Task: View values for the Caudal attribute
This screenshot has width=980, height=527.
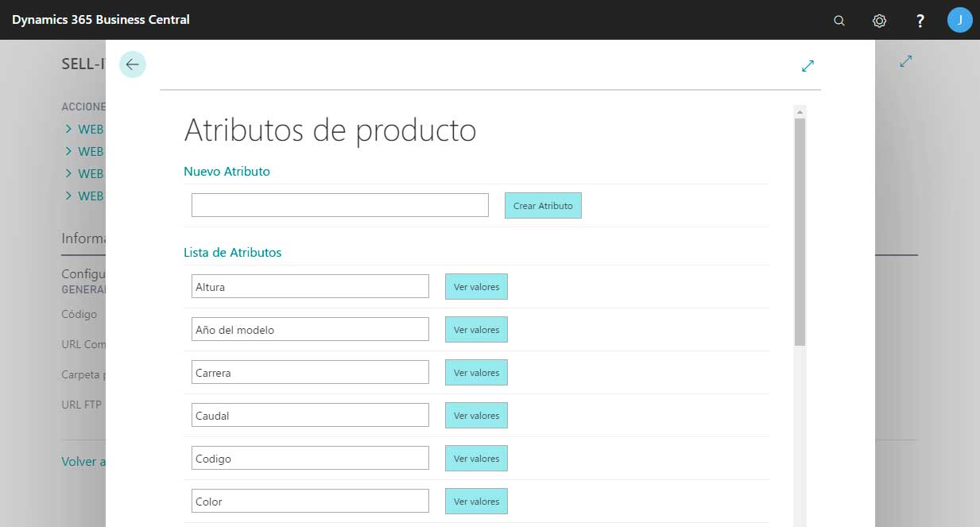Action: click(477, 415)
